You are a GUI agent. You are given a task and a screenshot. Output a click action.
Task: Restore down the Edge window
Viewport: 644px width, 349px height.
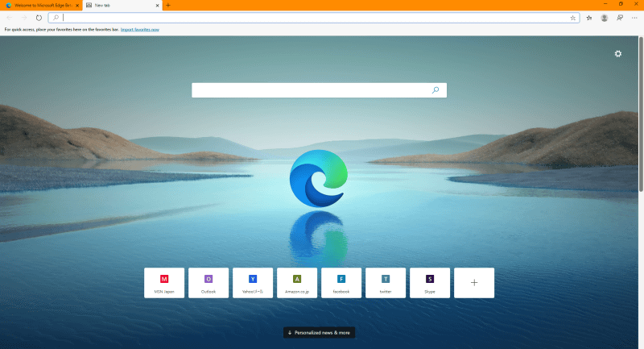click(x=621, y=4)
